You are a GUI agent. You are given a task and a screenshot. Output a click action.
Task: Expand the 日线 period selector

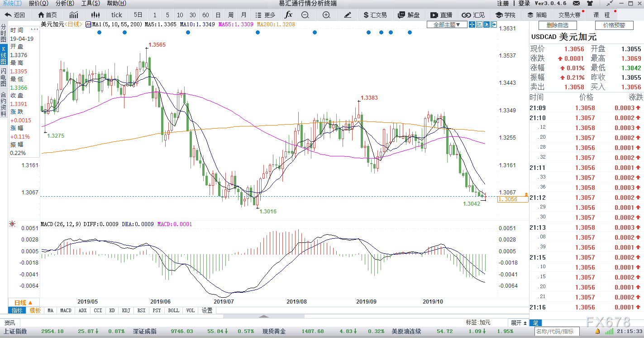point(23,303)
